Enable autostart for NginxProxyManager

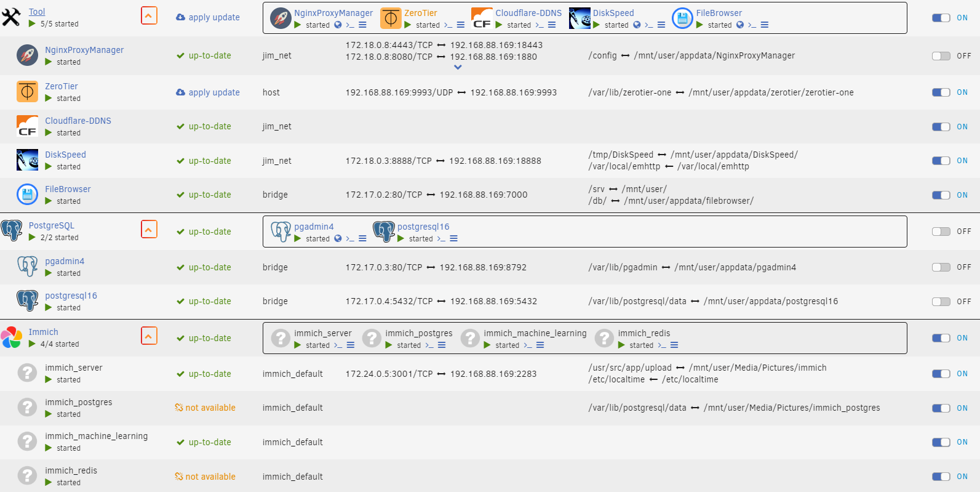(x=941, y=56)
